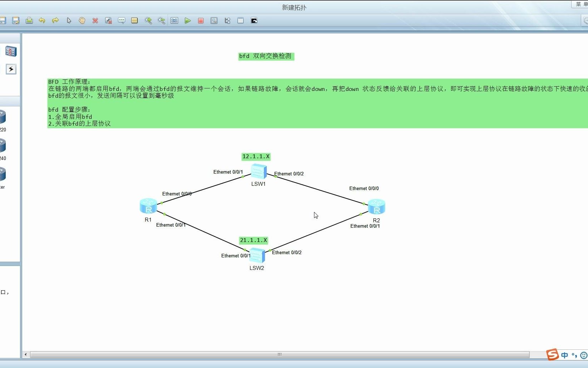Click the red stop devices button
The height and width of the screenshot is (368, 588).
pyautogui.click(x=201, y=20)
